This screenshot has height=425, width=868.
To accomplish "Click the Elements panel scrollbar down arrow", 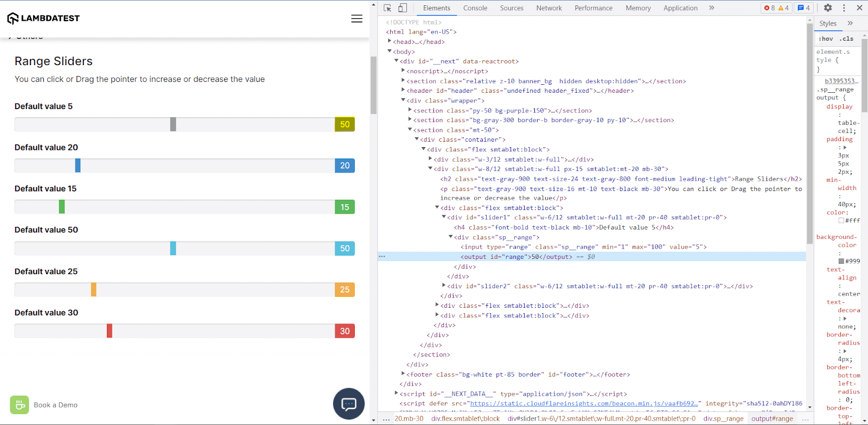I will click(x=809, y=407).
